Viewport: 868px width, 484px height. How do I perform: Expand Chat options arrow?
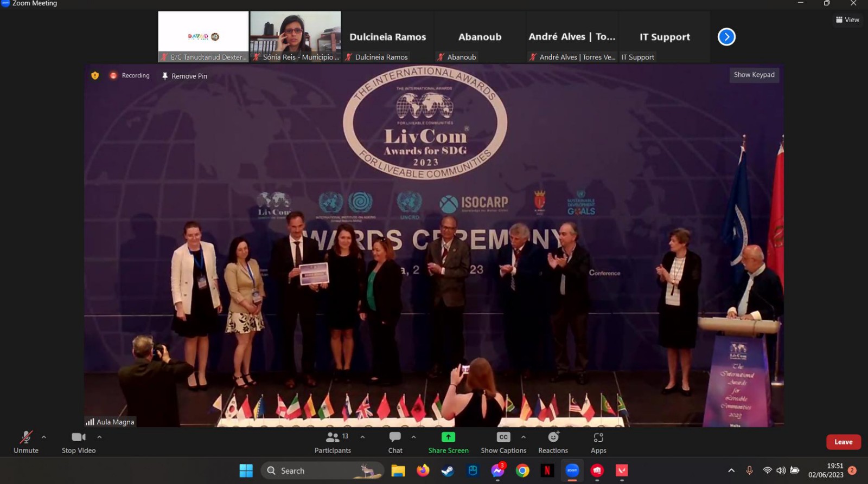(413, 437)
